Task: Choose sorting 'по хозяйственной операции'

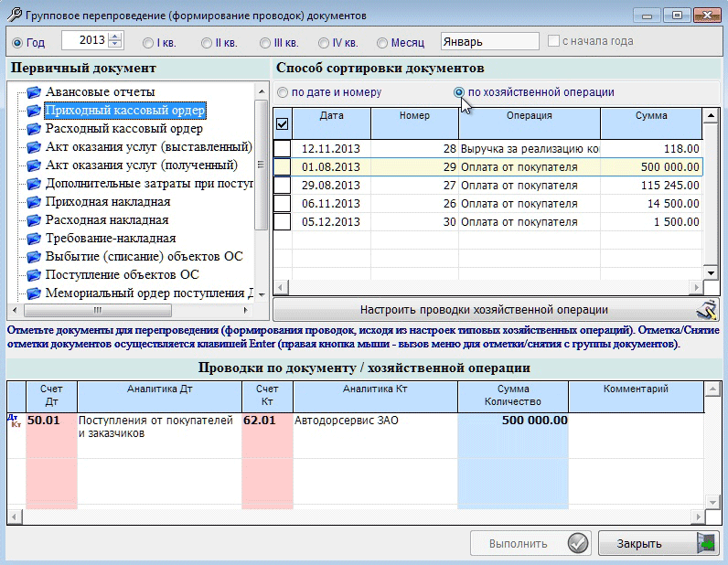Action: [459, 92]
